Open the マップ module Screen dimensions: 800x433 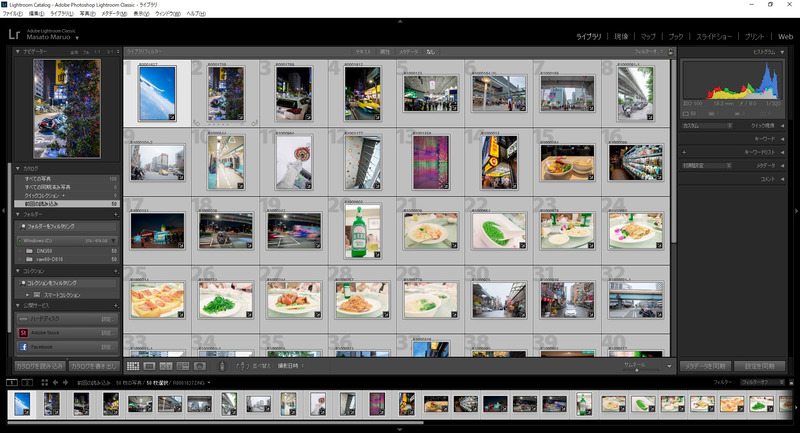click(648, 37)
